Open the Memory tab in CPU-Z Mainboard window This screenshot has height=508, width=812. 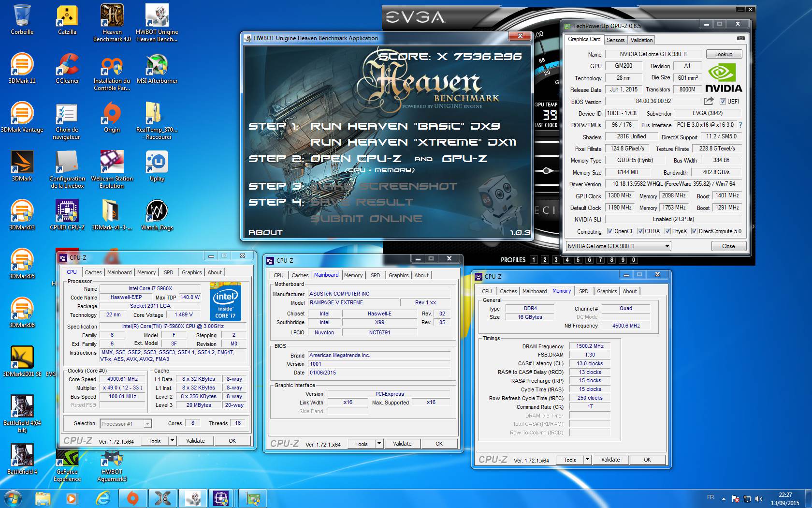pos(353,275)
